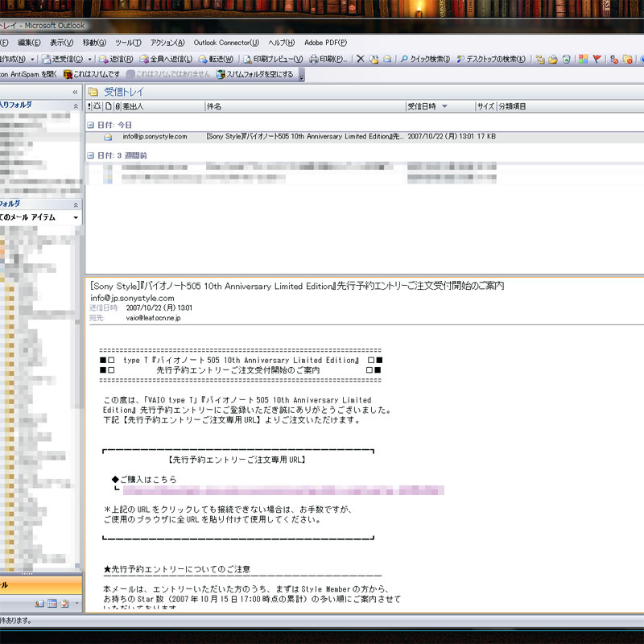Screen dimensions: 644x644
Task: Sort by the page icon column header
Action: tap(108, 106)
